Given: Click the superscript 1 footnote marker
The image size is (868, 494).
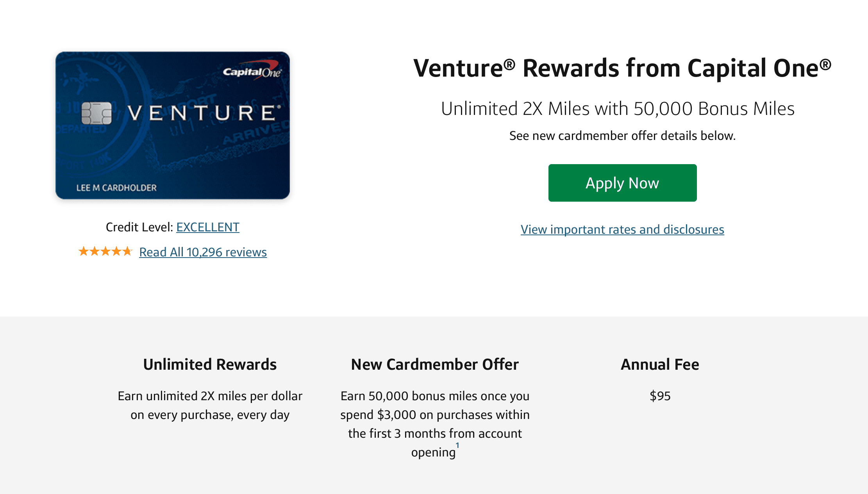Looking at the screenshot, I should (458, 444).
